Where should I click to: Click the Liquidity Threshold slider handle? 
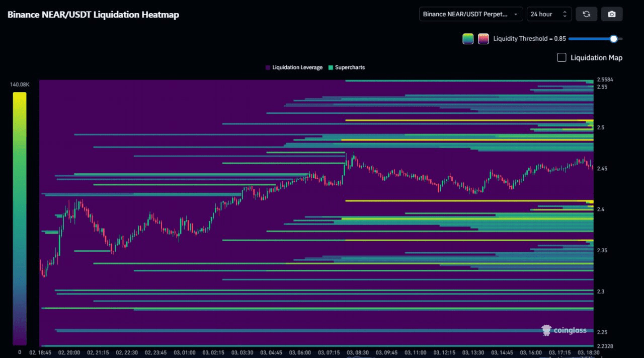tap(613, 39)
